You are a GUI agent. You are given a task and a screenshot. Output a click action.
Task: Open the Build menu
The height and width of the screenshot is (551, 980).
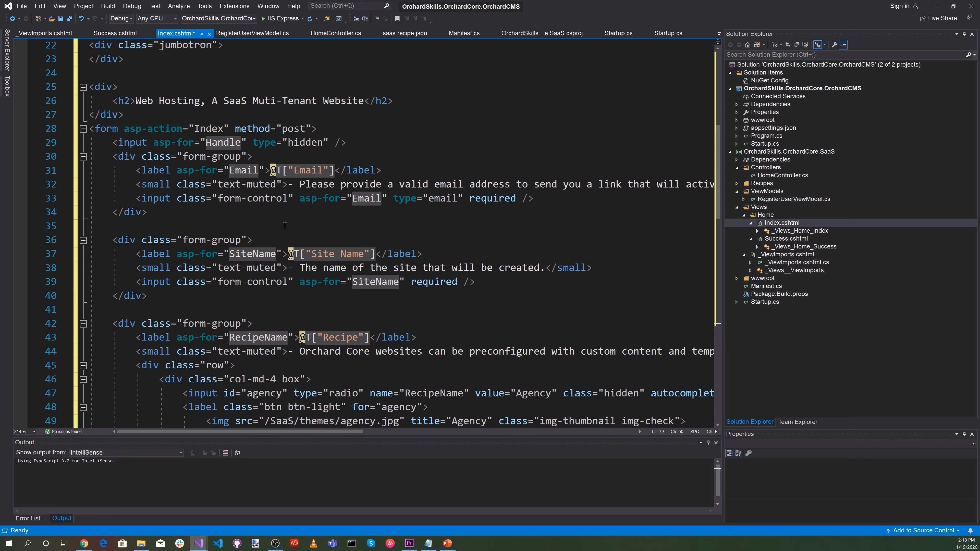coord(108,6)
